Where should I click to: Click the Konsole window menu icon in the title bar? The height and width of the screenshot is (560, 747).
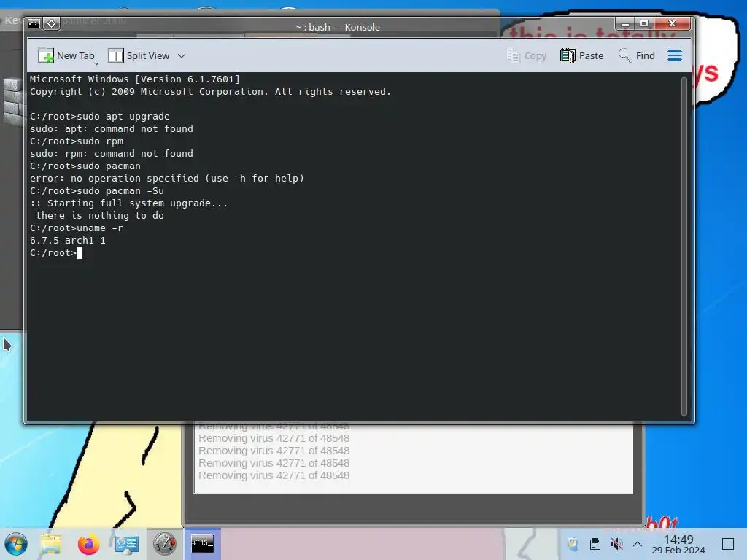point(34,23)
